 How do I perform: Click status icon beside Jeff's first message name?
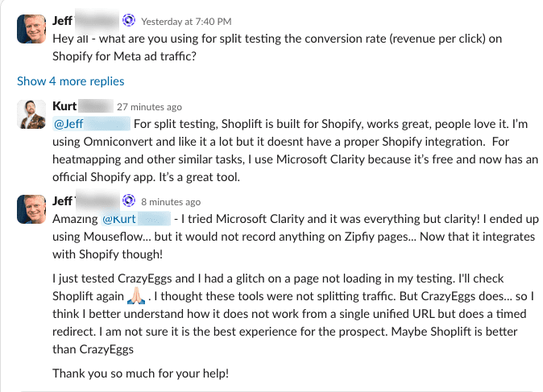(129, 19)
